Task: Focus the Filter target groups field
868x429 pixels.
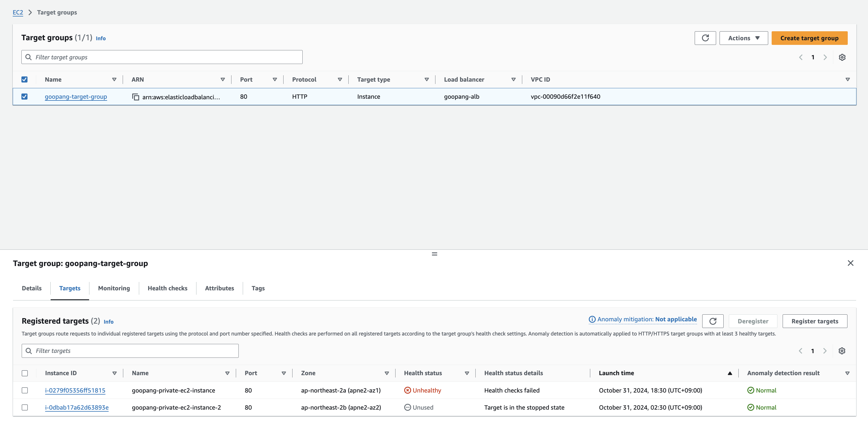Action: (162, 57)
